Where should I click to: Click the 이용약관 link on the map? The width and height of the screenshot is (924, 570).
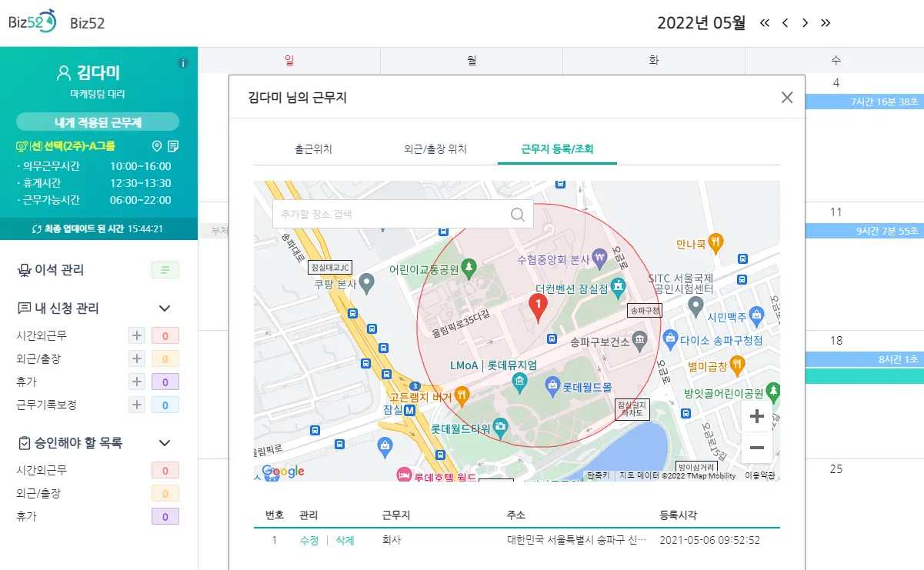coord(760,475)
